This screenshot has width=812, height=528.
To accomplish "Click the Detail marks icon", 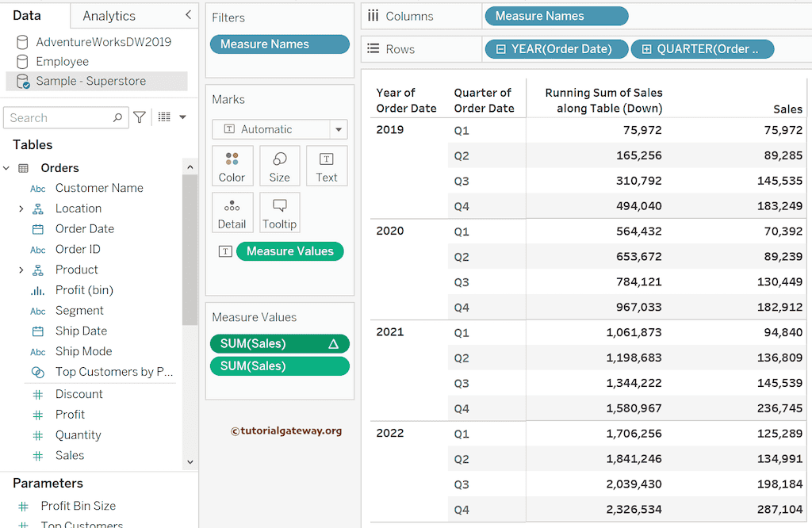I will click(x=232, y=212).
